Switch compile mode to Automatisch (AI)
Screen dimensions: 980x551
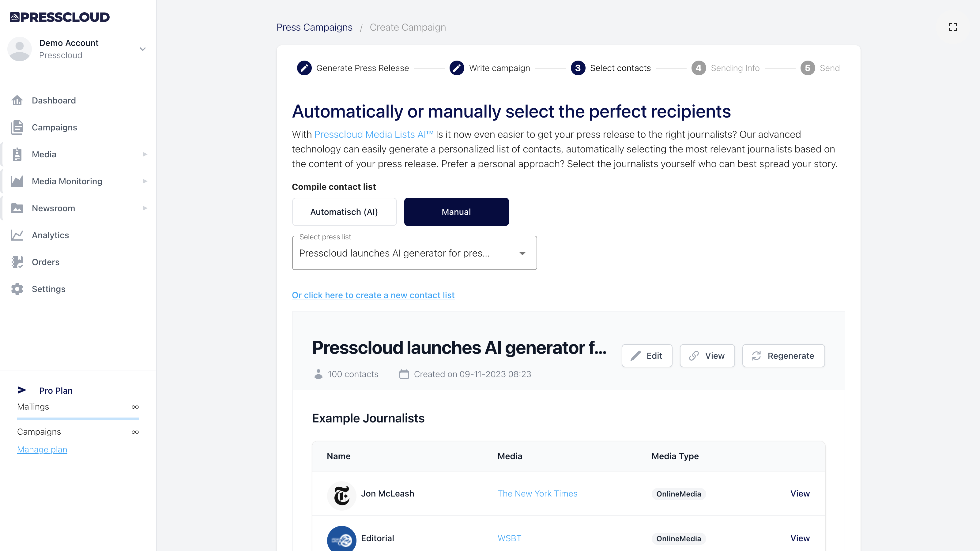click(x=344, y=212)
